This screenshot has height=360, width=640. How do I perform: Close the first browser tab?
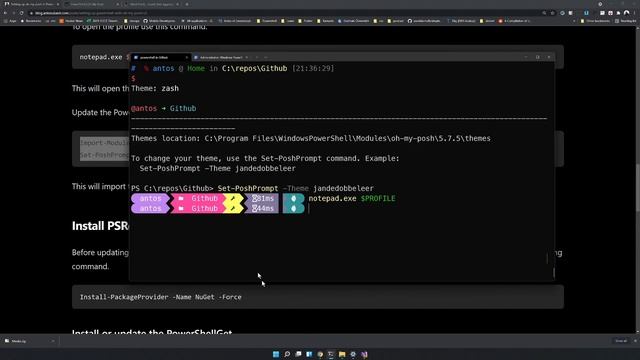pos(58,4)
